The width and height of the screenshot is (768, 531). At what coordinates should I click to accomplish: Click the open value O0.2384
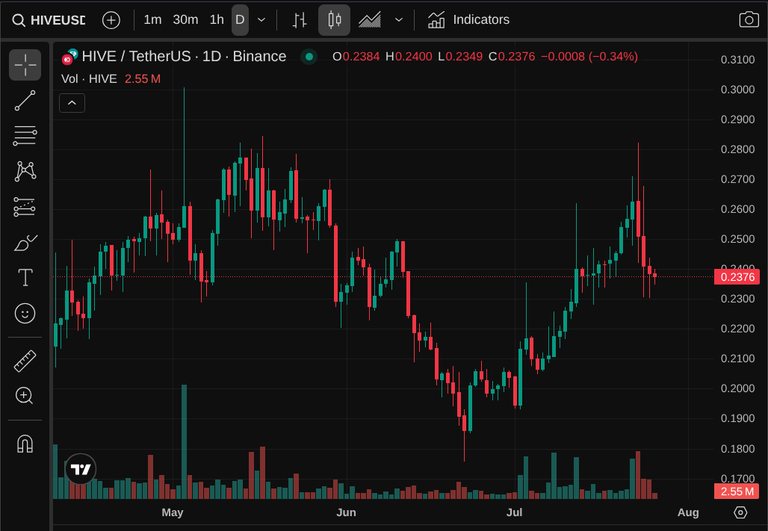pyautogui.click(x=356, y=57)
